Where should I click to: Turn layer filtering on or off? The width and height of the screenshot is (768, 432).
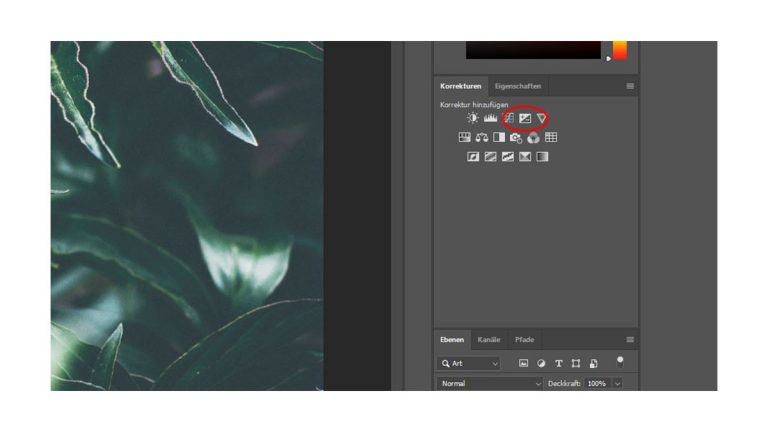620,360
